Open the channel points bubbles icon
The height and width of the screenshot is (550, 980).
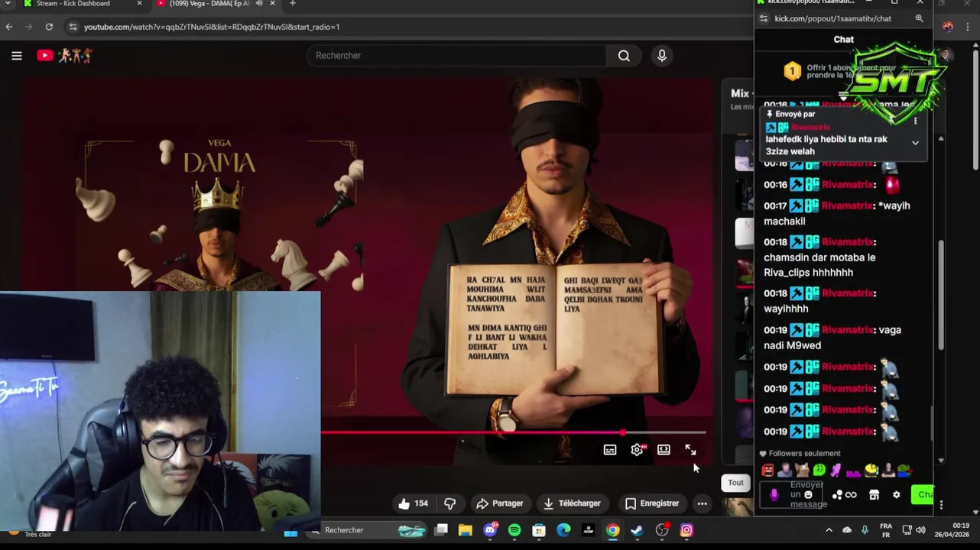pyautogui.click(x=837, y=495)
